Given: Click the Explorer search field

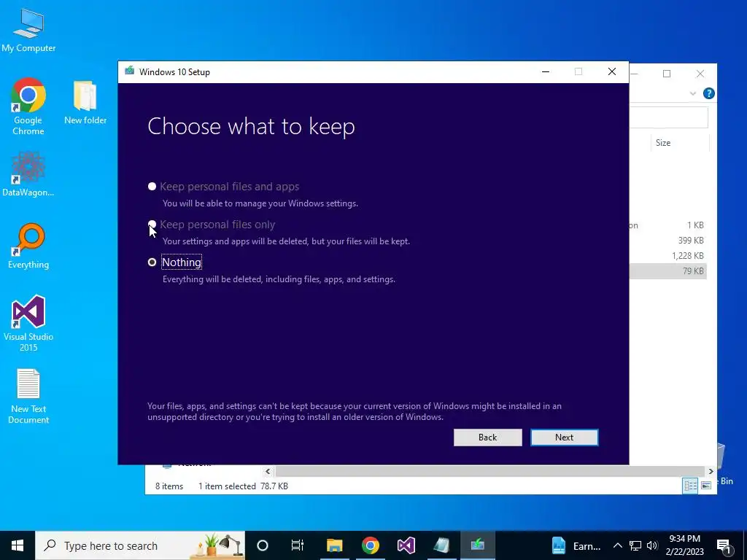Looking at the screenshot, I should (669, 117).
